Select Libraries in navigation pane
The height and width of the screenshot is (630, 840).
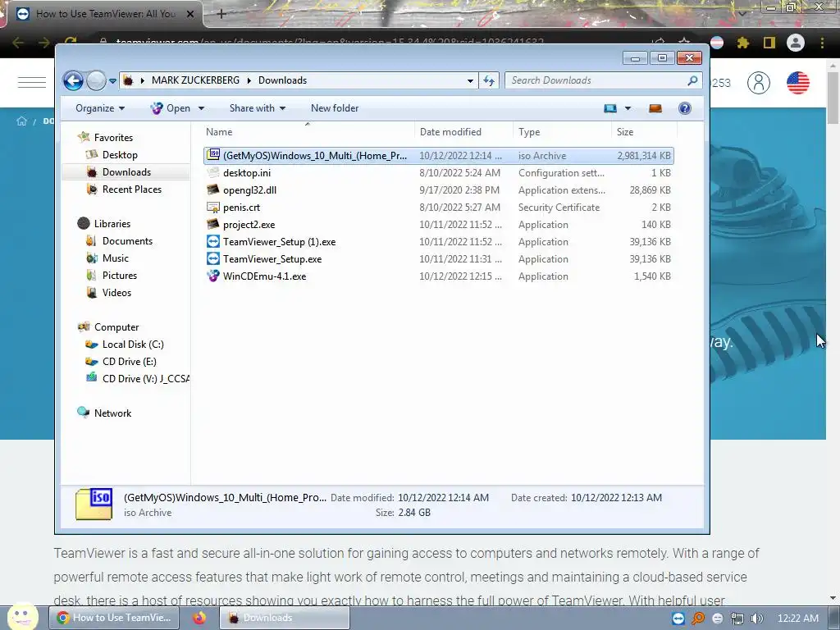tap(112, 224)
